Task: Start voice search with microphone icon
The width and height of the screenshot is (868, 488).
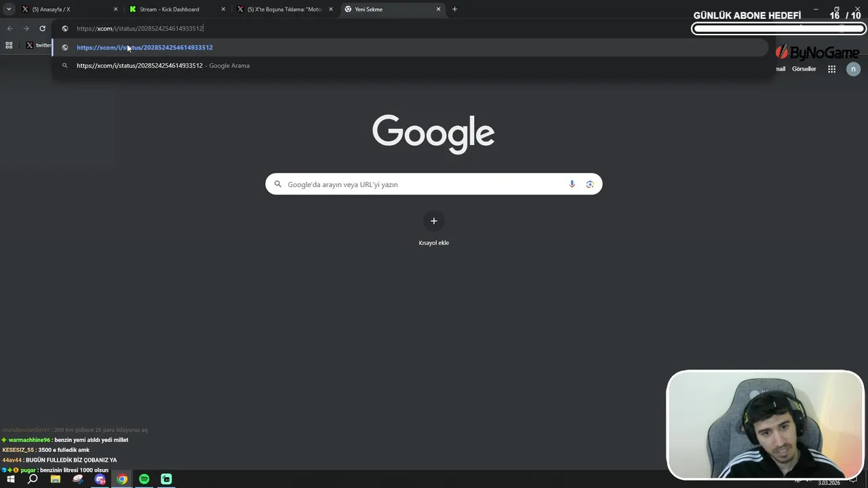Action: pos(572,184)
